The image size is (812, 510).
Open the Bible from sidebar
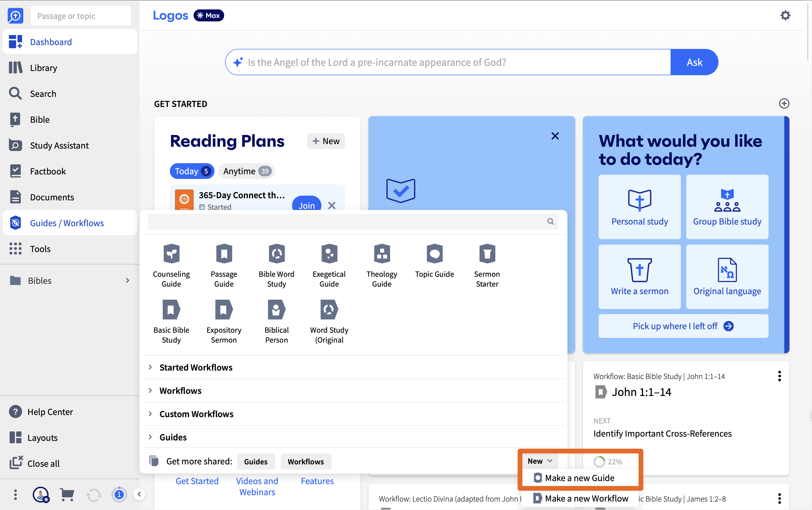pyautogui.click(x=70, y=119)
